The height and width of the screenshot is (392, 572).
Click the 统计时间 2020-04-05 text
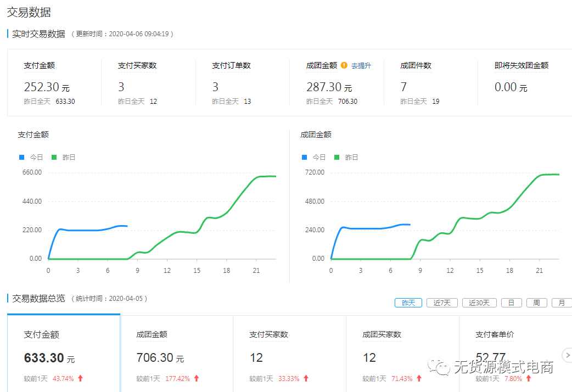(109, 299)
